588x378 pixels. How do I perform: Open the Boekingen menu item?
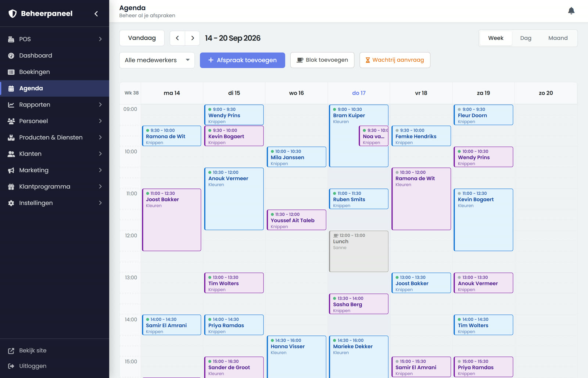point(54,72)
